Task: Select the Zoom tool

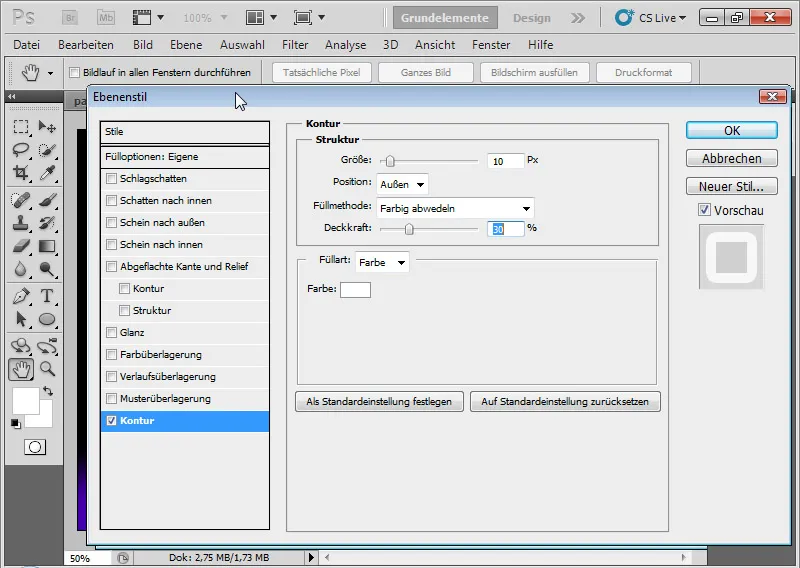Action: click(x=47, y=369)
